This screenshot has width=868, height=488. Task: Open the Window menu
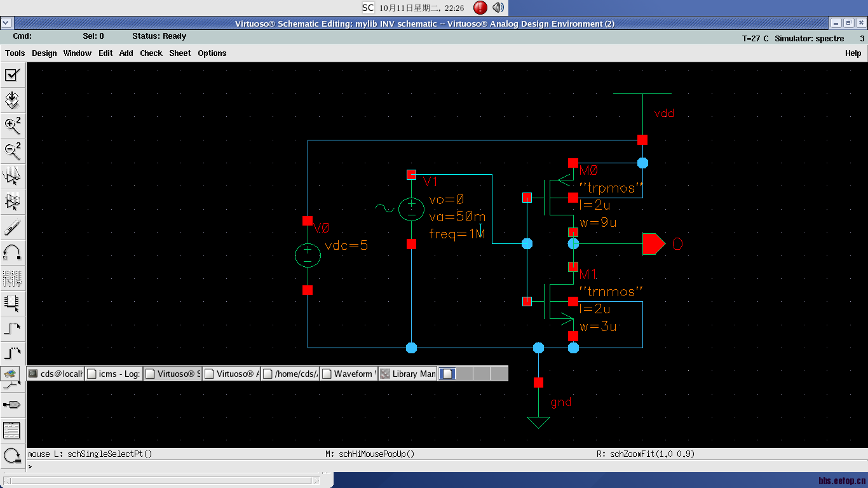coord(78,53)
